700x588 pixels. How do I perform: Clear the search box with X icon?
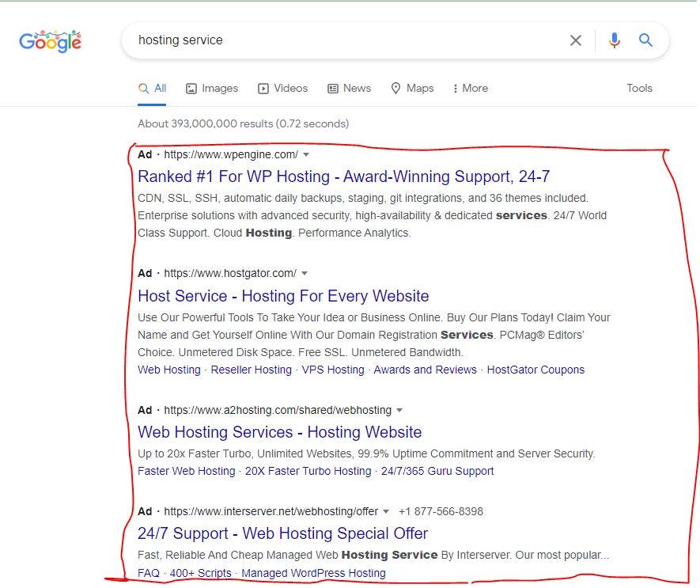tap(576, 40)
